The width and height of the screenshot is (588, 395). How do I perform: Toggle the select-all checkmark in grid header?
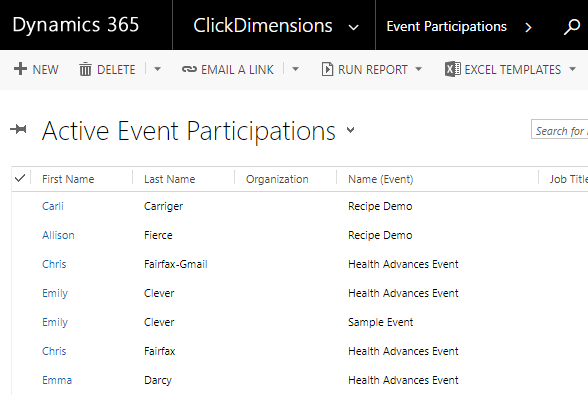pos(20,178)
